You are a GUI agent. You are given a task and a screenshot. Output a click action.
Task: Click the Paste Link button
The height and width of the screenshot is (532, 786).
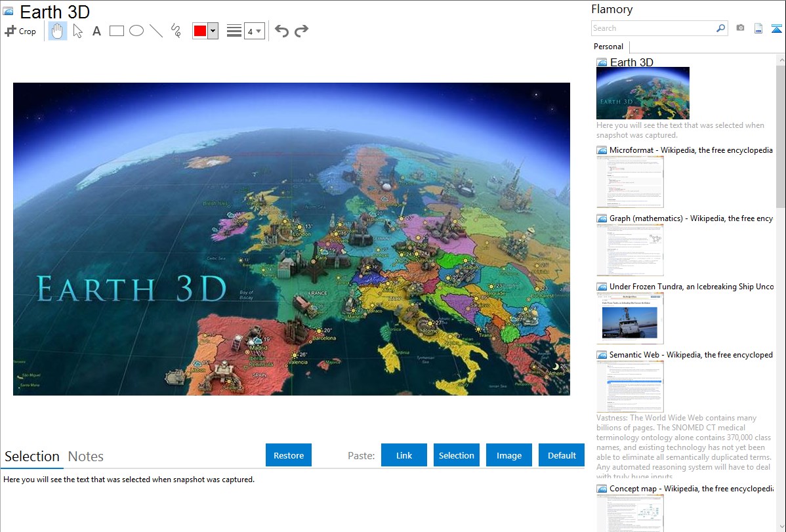coord(404,455)
